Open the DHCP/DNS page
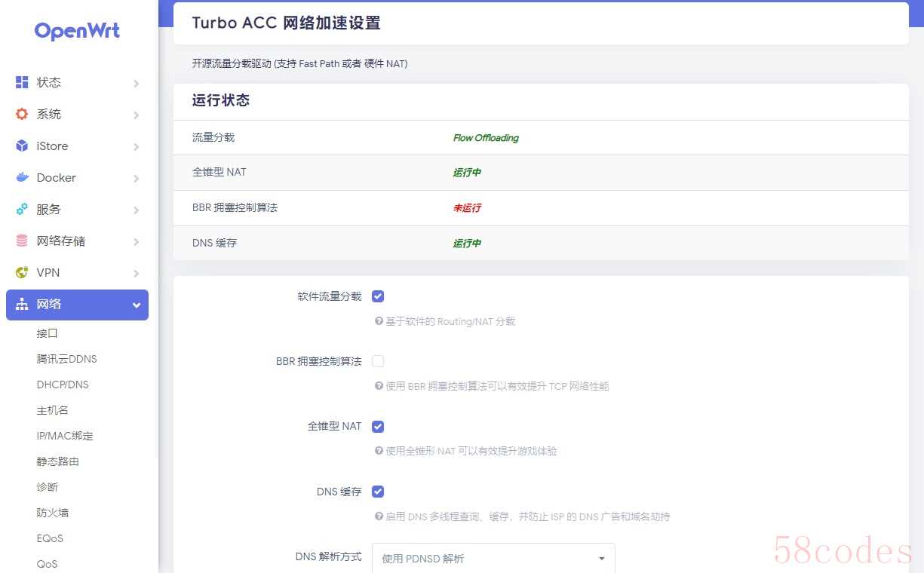 (x=63, y=385)
